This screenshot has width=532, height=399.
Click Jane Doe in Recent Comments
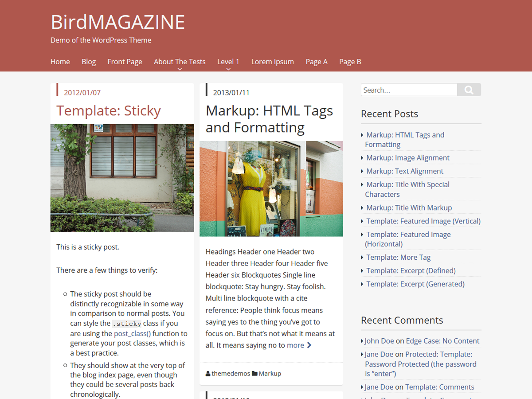coord(379,354)
